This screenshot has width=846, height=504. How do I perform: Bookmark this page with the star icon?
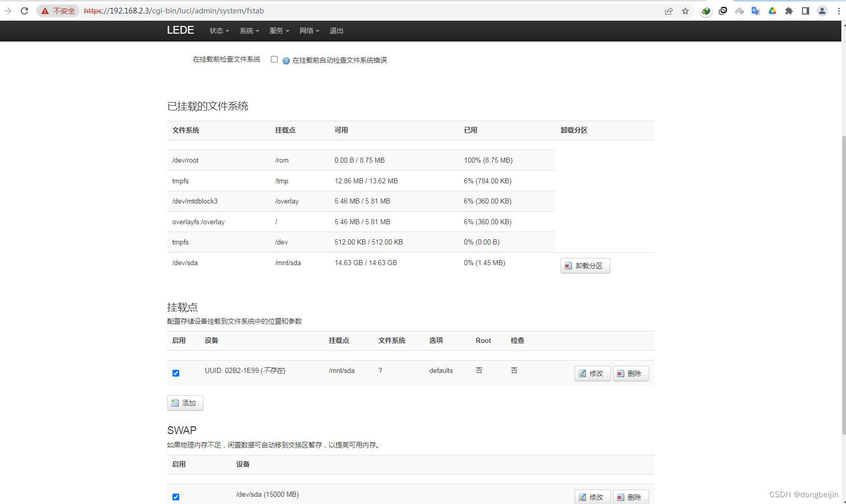click(x=685, y=11)
